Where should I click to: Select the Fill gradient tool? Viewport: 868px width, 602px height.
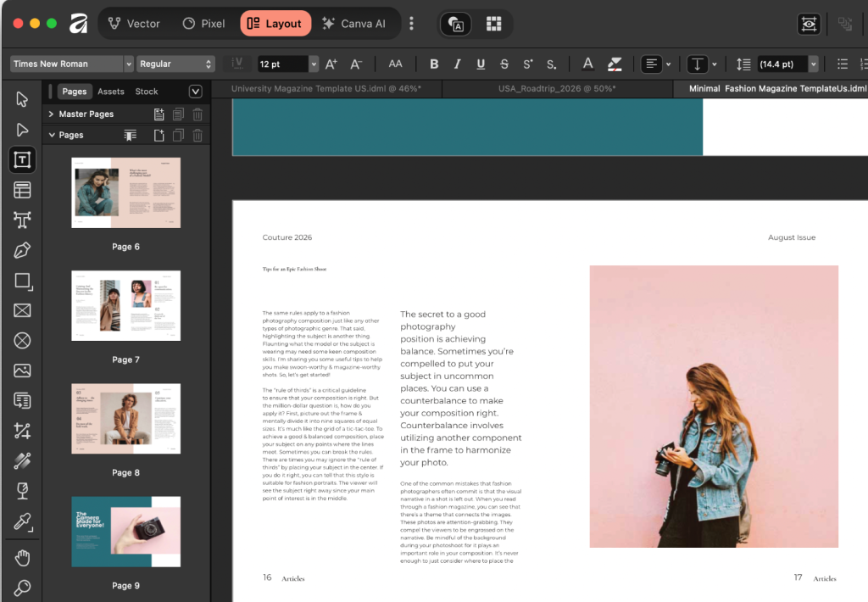coord(22,460)
